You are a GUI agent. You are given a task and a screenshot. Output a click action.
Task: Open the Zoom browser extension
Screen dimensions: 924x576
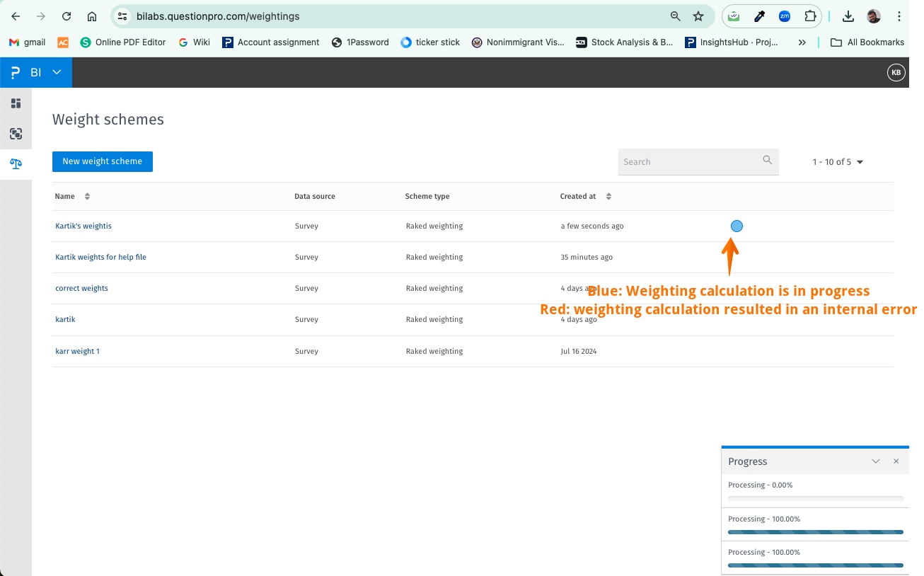785,16
